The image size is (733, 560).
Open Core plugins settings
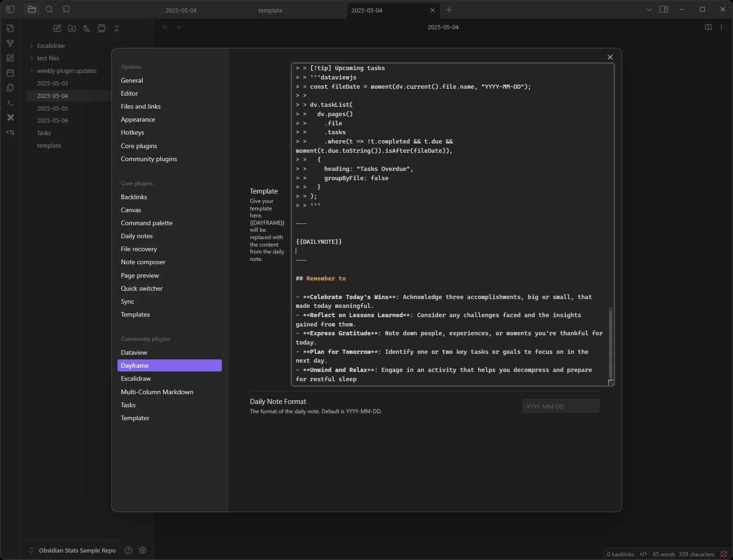(169, 146)
